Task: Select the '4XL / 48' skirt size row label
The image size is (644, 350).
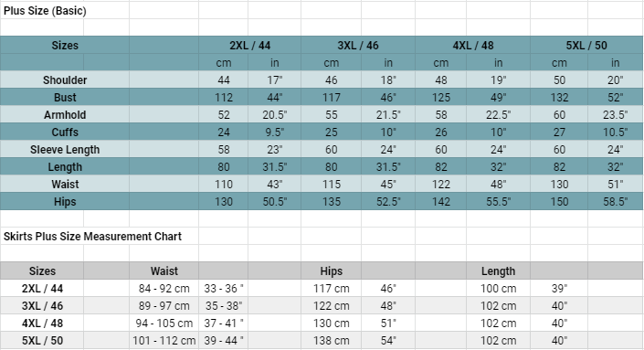Action: [x=42, y=323]
